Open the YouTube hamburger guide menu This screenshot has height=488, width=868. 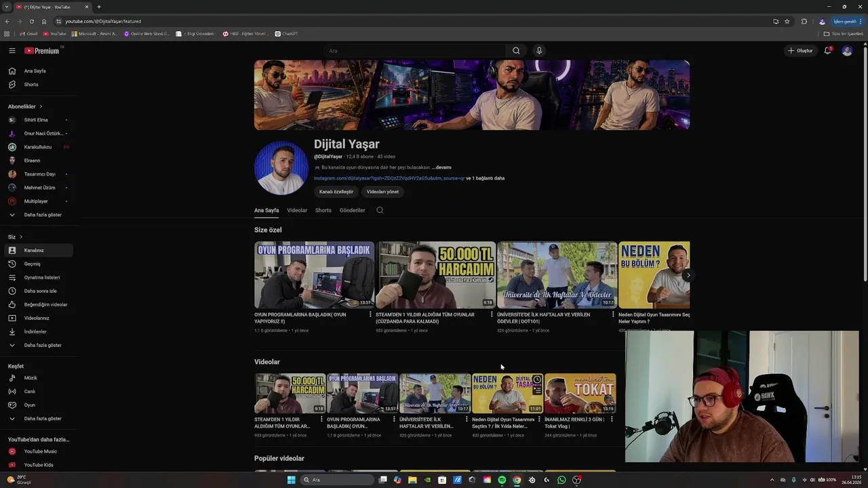12,51
